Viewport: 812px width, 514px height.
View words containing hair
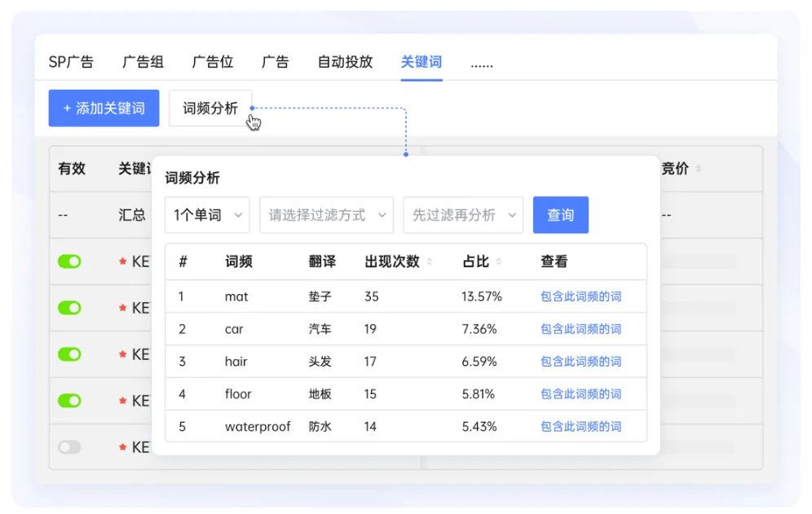(x=581, y=362)
